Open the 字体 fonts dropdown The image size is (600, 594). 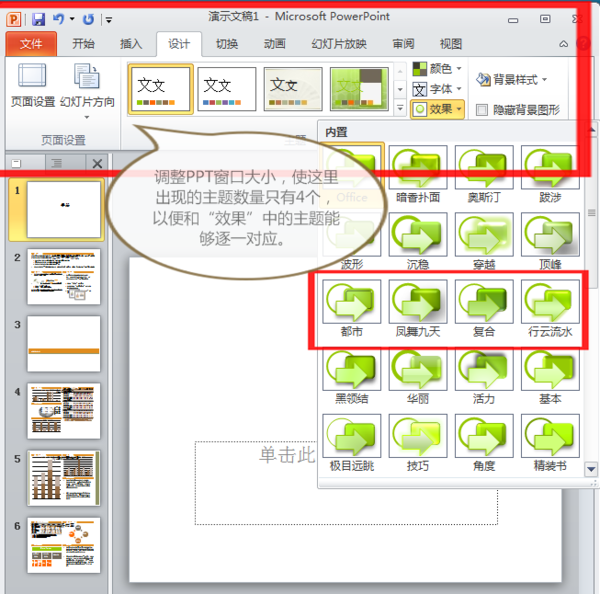tap(437, 89)
